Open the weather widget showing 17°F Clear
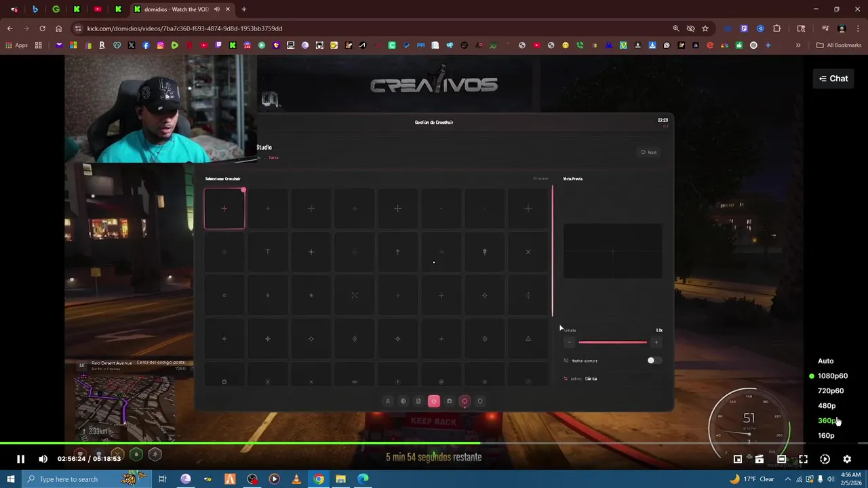Image resolution: width=868 pixels, height=488 pixels. (x=751, y=479)
